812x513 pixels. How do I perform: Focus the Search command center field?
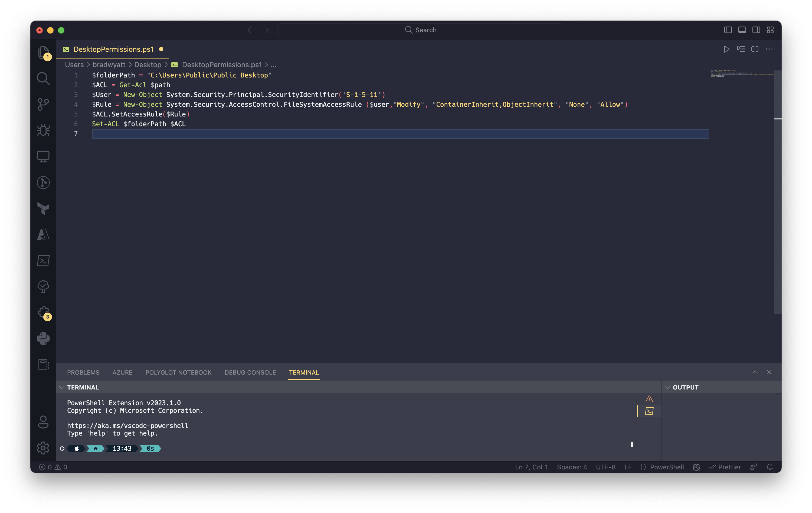point(420,30)
